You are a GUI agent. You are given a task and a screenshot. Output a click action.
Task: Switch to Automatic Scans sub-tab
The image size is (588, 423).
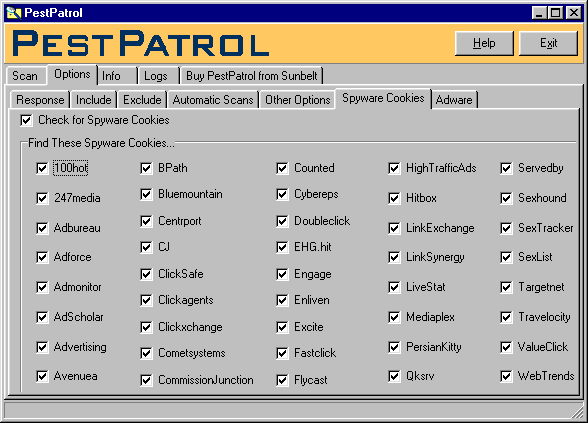(213, 100)
